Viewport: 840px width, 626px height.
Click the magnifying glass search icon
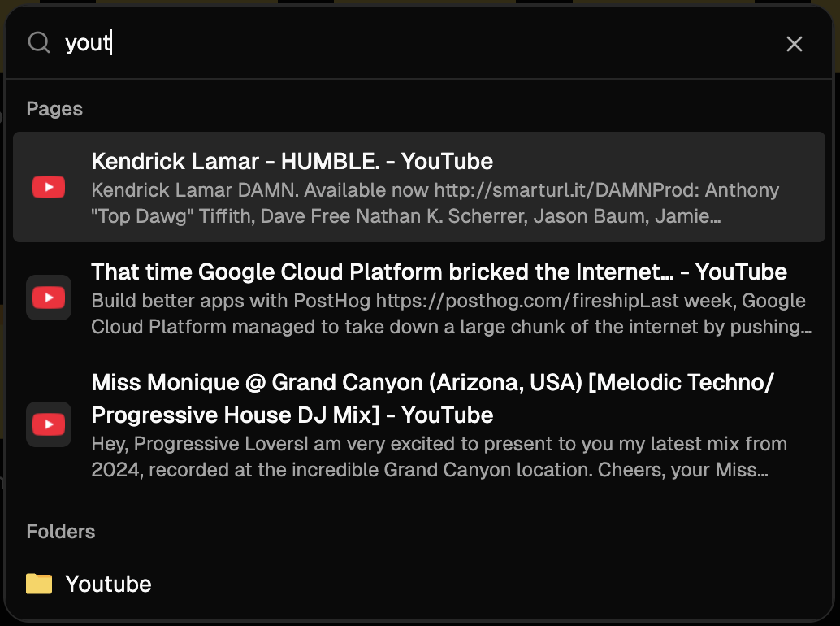[x=39, y=42]
